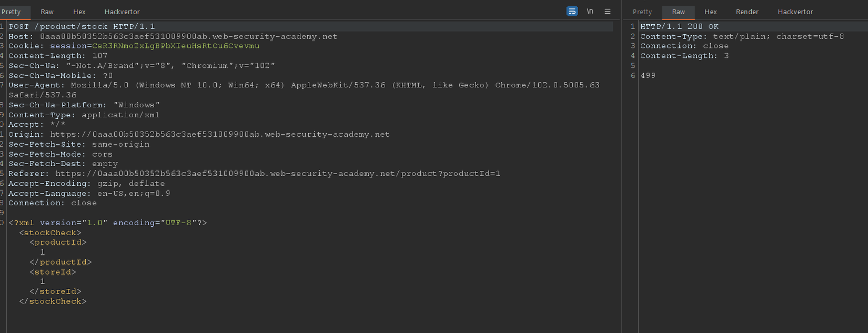Show the response Hex tab
Viewport: 868px width, 333px height.
[711, 12]
